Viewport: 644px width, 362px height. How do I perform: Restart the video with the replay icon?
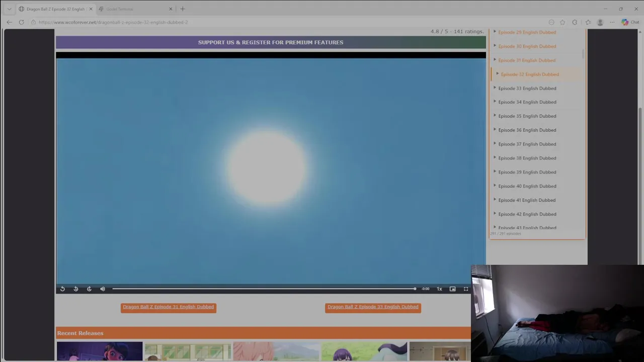pos(62,289)
